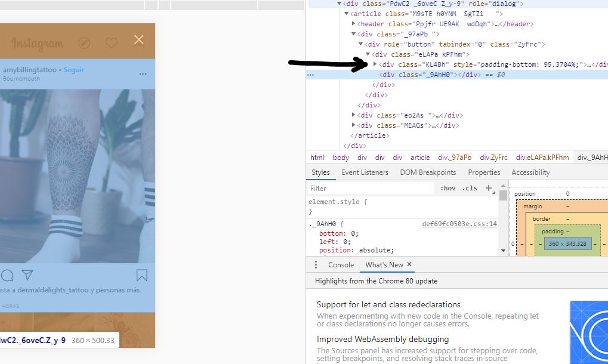Click the heart activity icon in header
608x364 pixels.
tap(111, 43)
